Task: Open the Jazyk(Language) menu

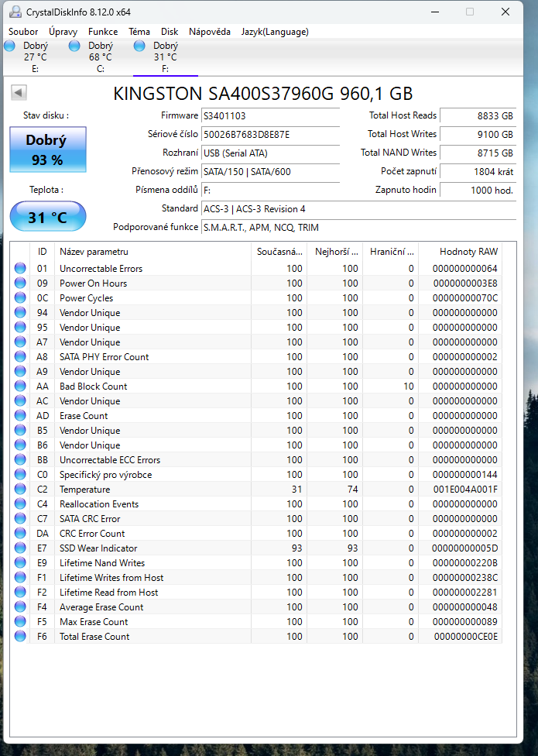Action: tap(275, 32)
